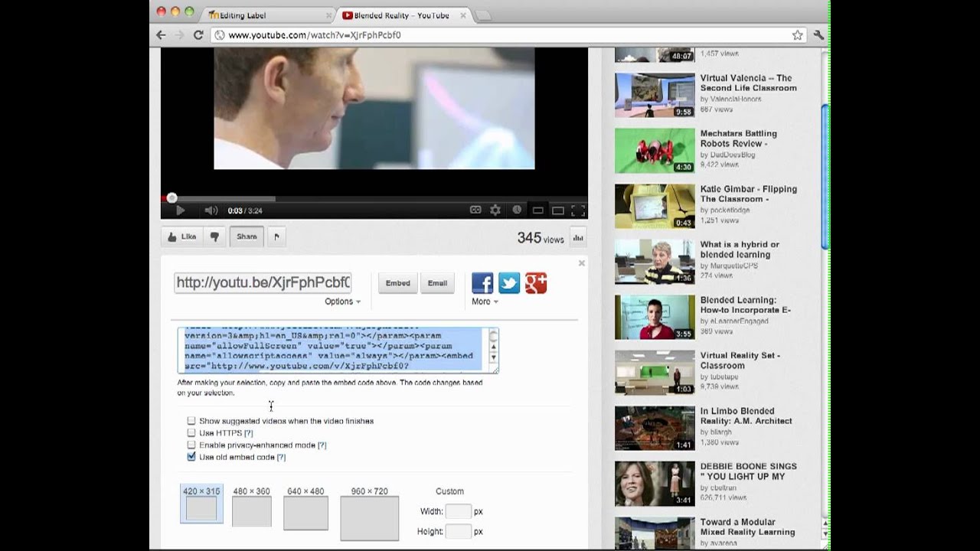Share on Google+ icon
The width and height of the screenshot is (980, 551).
[x=536, y=283]
